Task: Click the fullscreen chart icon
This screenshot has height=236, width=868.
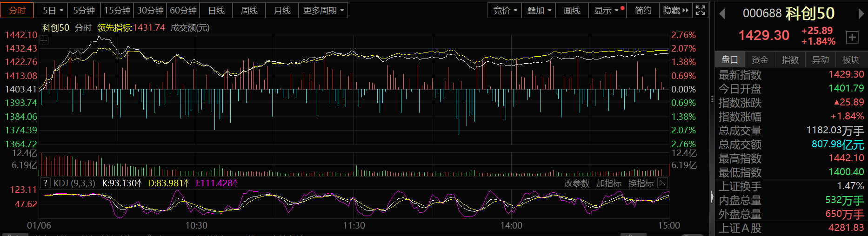Action: pyautogui.click(x=701, y=10)
